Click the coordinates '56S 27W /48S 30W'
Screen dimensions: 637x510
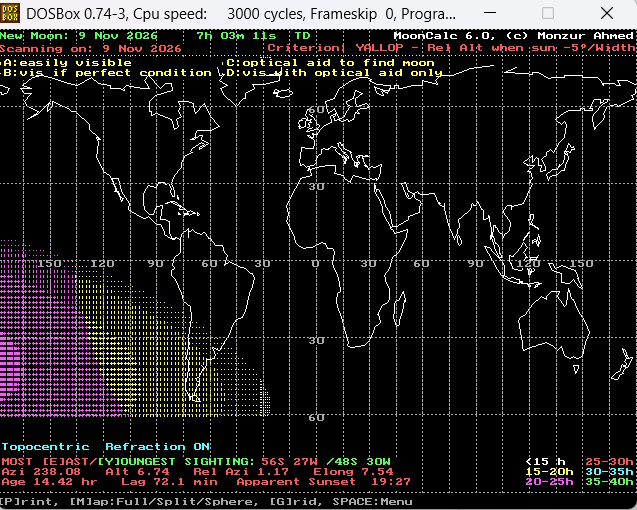click(326, 462)
